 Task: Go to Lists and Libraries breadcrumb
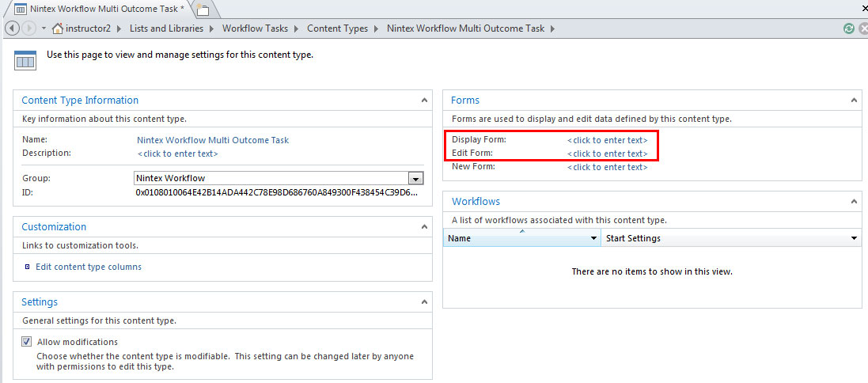(x=166, y=28)
